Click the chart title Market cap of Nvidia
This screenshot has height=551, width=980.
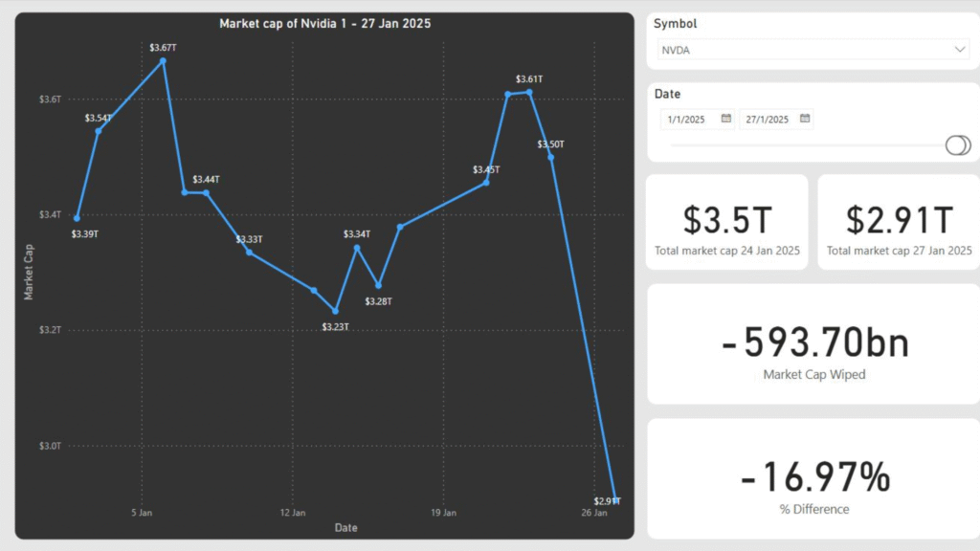pyautogui.click(x=325, y=24)
